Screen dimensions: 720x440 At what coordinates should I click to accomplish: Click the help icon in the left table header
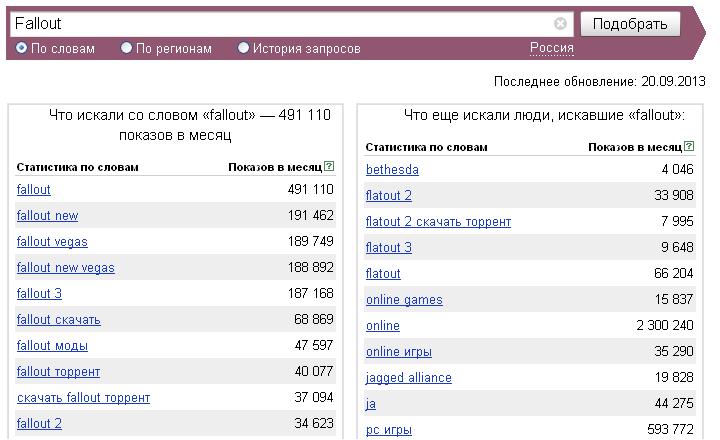(329, 166)
